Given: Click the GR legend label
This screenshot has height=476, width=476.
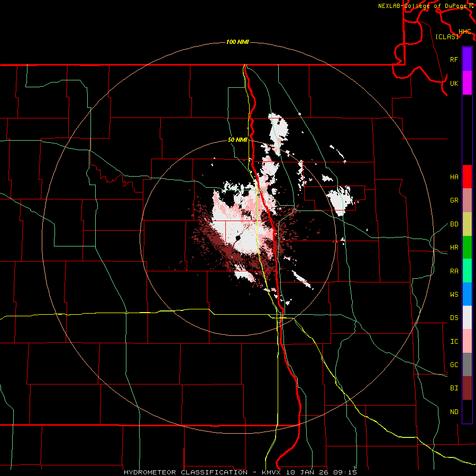Looking at the screenshot, I should [454, 200].
